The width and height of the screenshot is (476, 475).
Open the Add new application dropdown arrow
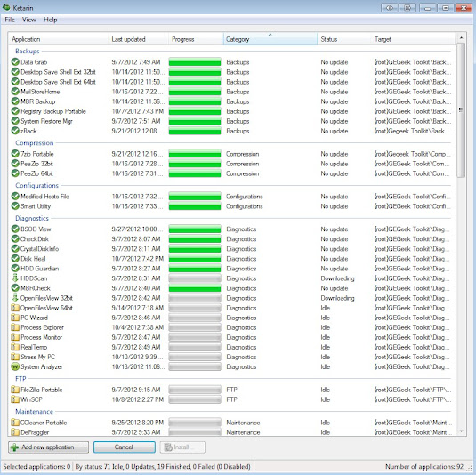pyautogui.click(x=85, y=447)
